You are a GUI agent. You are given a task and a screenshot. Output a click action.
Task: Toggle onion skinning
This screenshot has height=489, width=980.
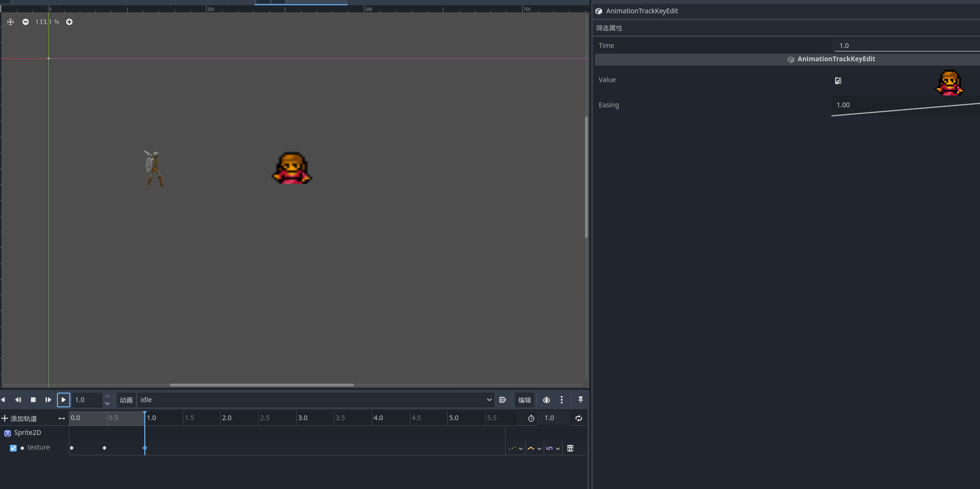click(x=547, y=400)
